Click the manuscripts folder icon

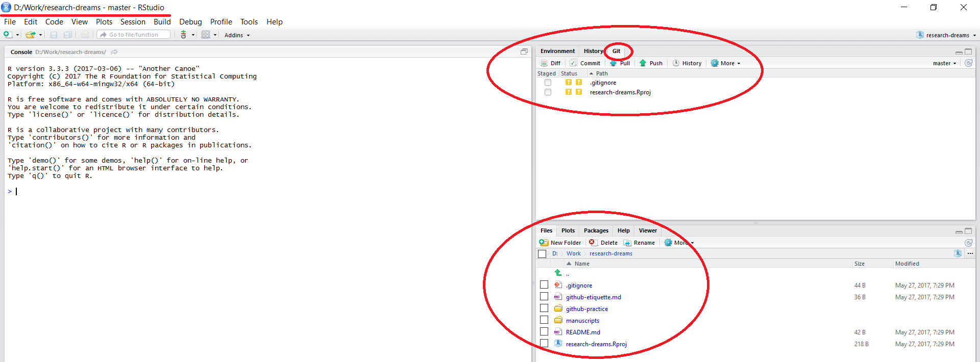click(558, 320)
